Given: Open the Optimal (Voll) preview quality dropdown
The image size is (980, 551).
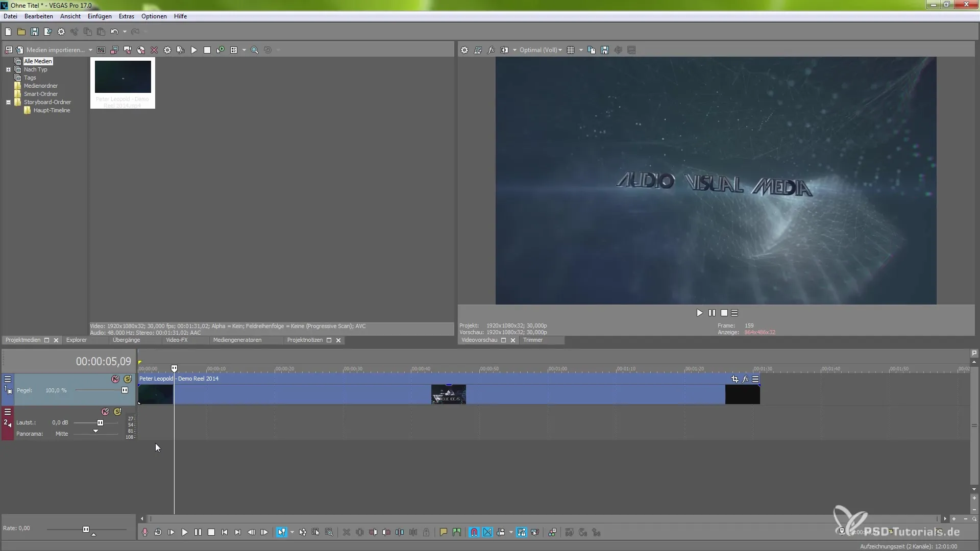Looking at the screenshot, I should (x=541, y=50).
